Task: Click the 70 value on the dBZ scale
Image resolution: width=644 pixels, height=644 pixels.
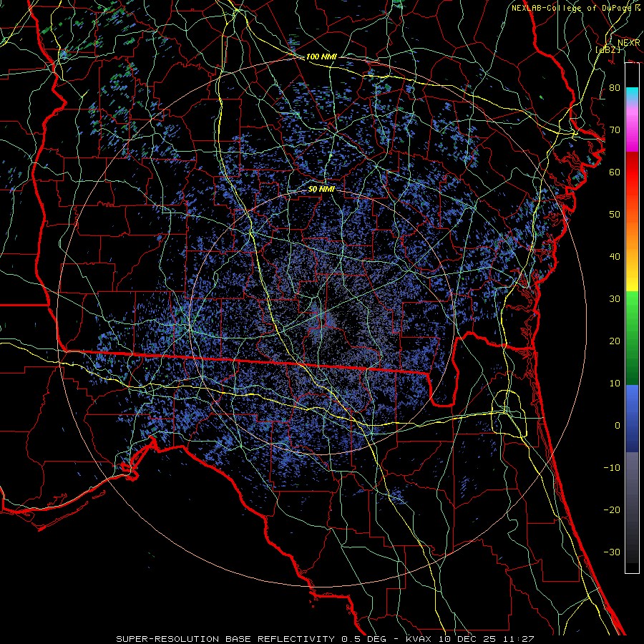Action: [615, 130]
